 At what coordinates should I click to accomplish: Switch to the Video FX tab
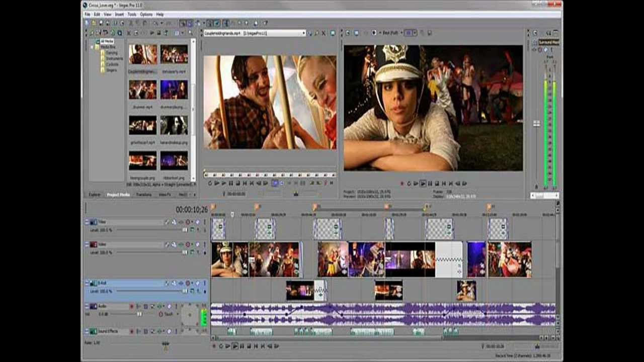[165, 195]
